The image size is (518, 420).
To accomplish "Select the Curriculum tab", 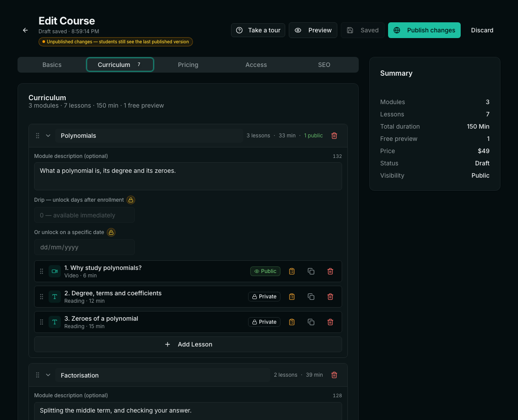I will pos(120,65).
